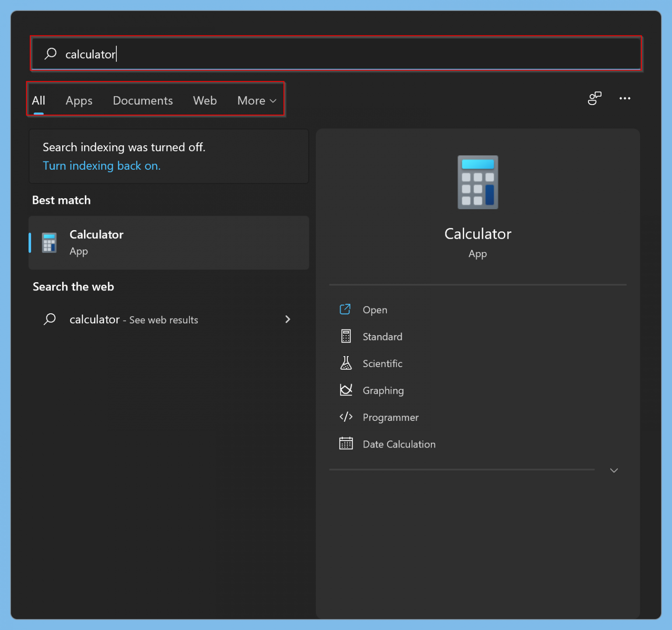
Task: Click Open to launch Calculator
Action: point(375,310)
